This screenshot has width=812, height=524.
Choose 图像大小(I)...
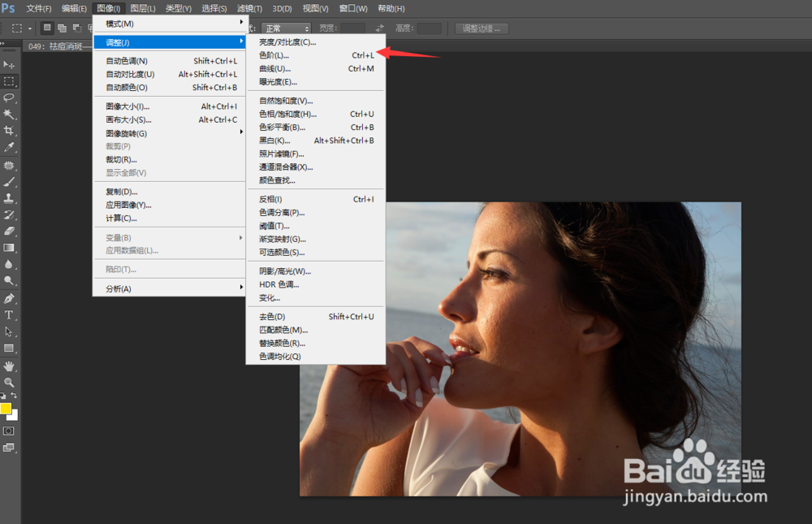pyautogui.click(x=170, y=106)
